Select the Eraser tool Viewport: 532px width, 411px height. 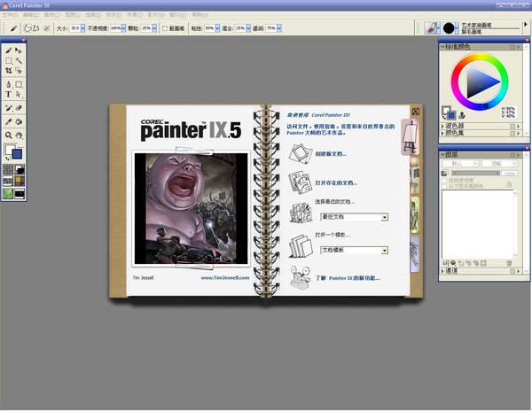(x=19, y=108)
